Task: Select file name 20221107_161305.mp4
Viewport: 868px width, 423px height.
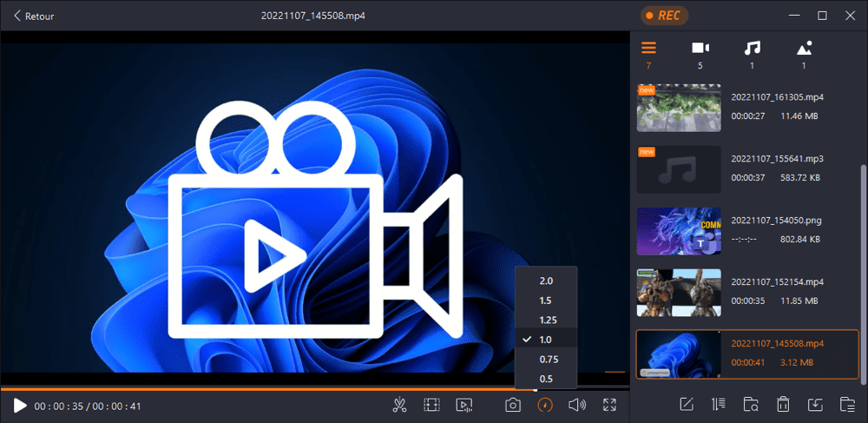Action: click(x=777, y=97)
